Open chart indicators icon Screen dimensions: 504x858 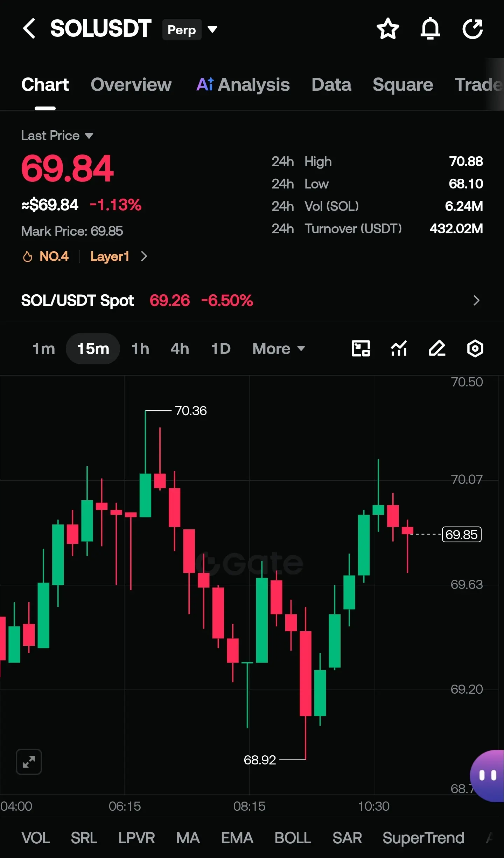pyautogui.click(x=399, y=349)
